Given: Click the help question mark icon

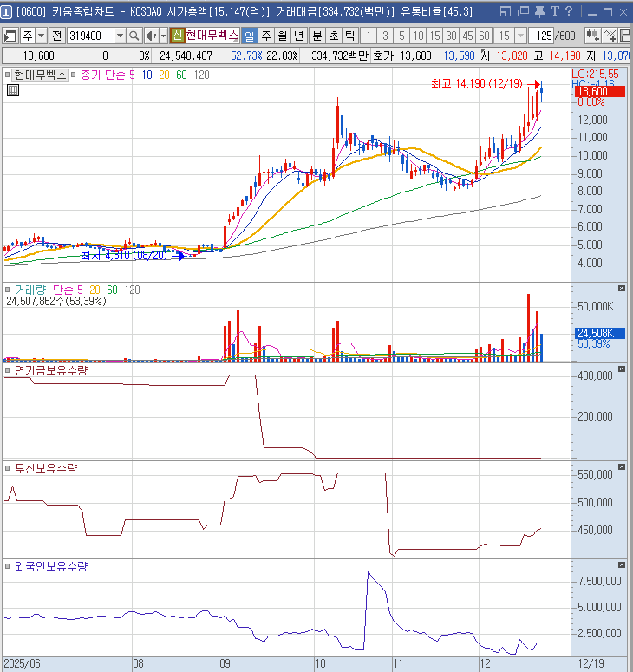Looking at the screenshot, I should 569,11.
